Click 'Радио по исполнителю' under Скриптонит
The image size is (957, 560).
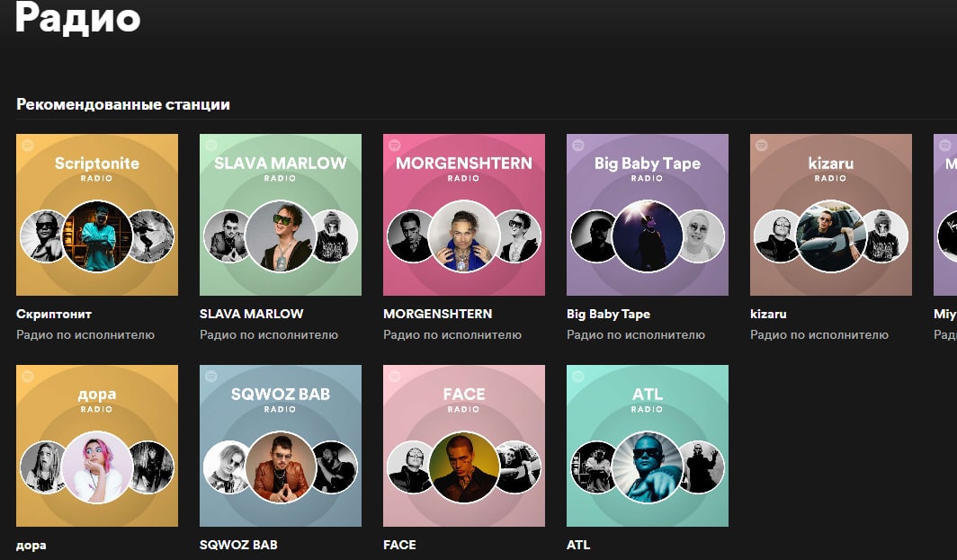[x=85, y=335]
